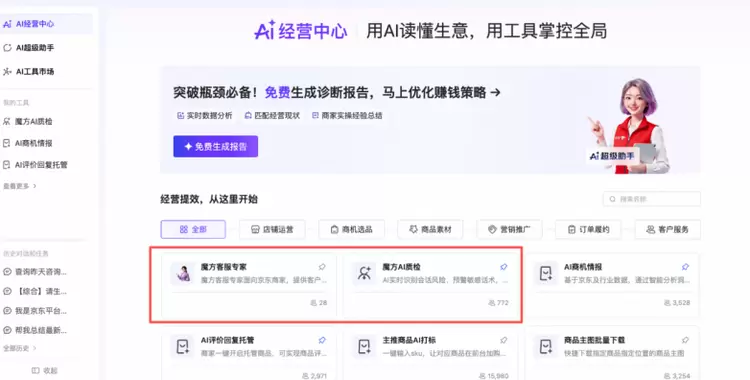Open the history chat 查询昨天咨询…

pyautogui.click(x=35, y=272)
